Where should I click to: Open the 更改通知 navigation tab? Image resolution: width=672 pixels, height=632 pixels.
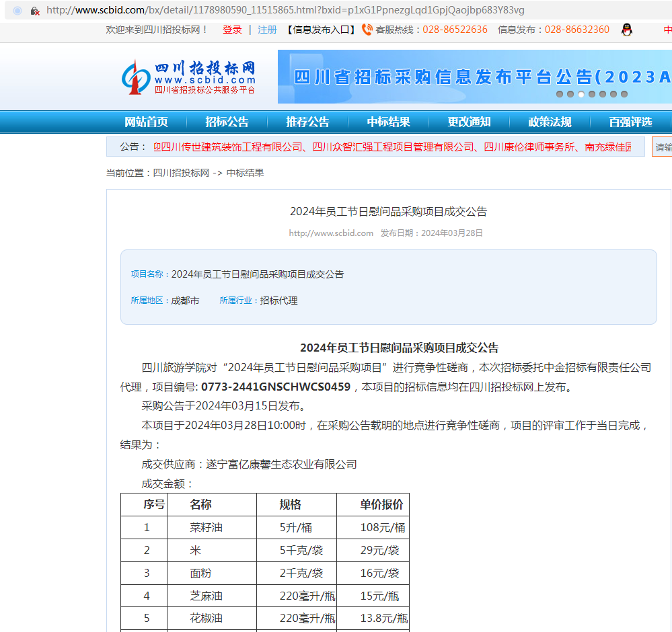click(470, 122)
